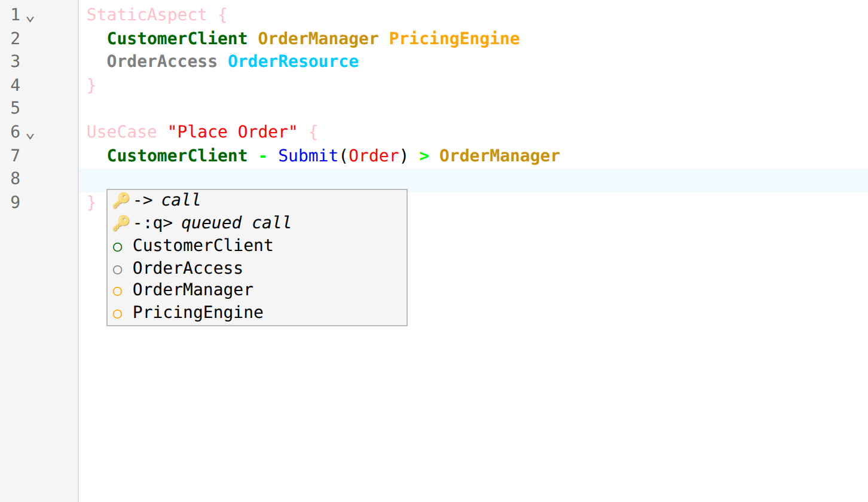Click the green circle icon for CustomerClient
This screenshot has height=502, width=868.
[x=118, y=246]
